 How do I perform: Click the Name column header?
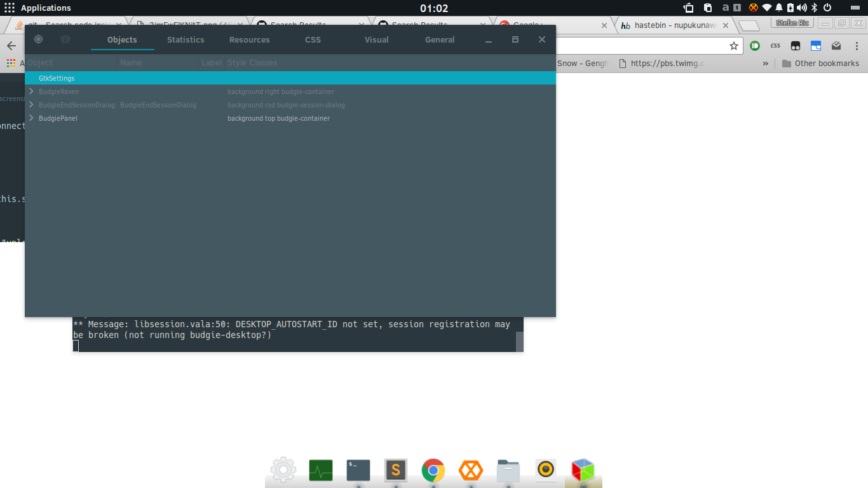pyautogui.click(x=158, y=62)
